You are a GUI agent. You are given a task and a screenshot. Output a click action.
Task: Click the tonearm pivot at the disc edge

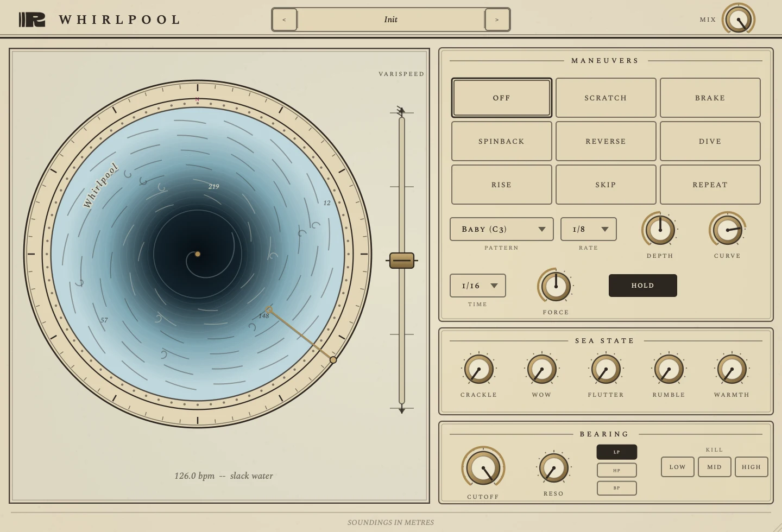[333, 360]
